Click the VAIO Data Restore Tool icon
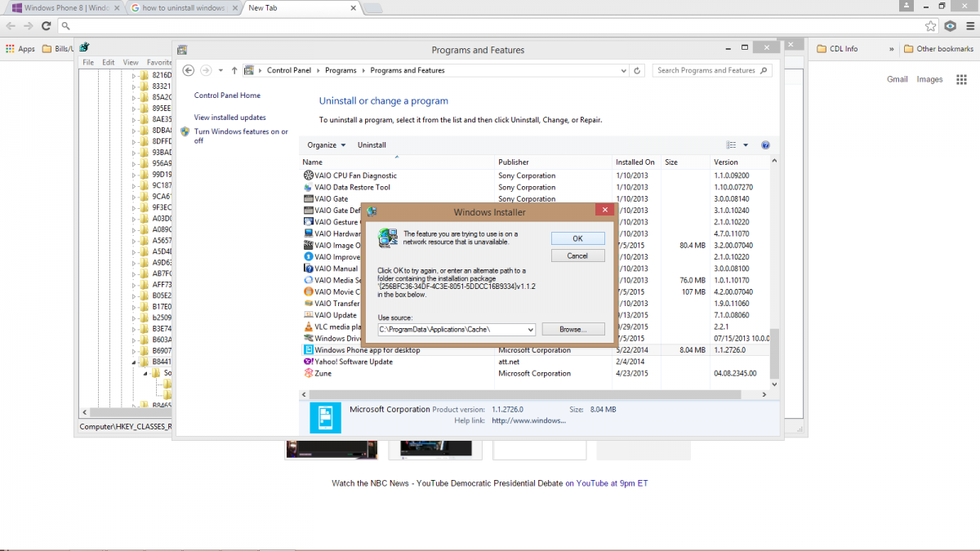980x551 pixels. pos(308,187)
